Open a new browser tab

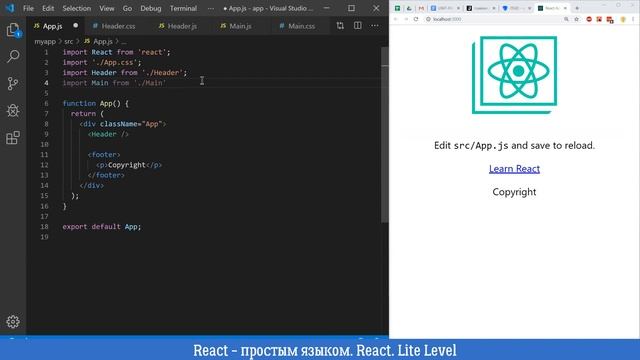pos(577,8)
